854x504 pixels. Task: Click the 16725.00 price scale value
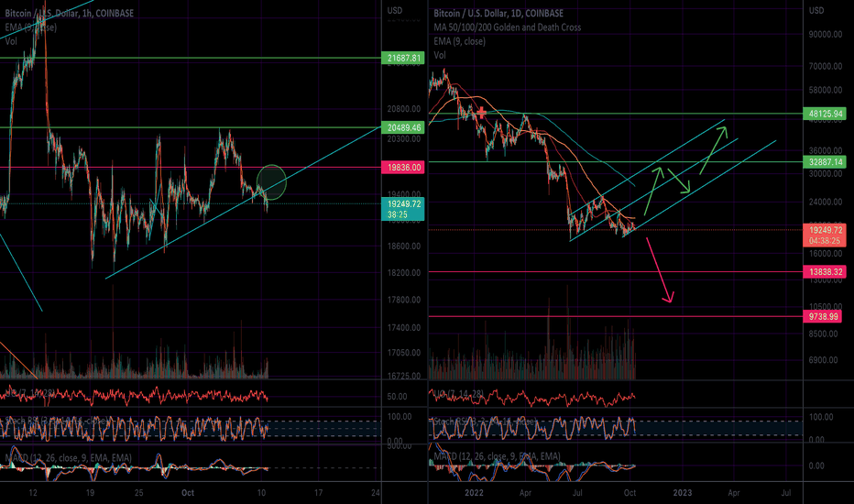[403, 376]
